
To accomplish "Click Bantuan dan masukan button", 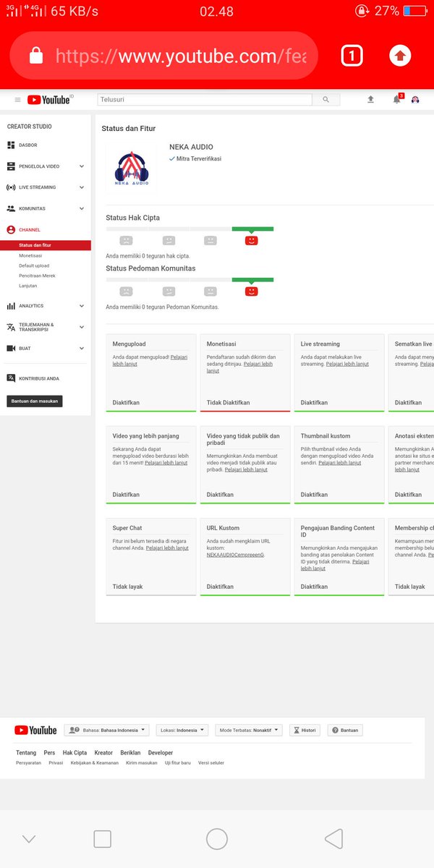I will tap(35, 401).
